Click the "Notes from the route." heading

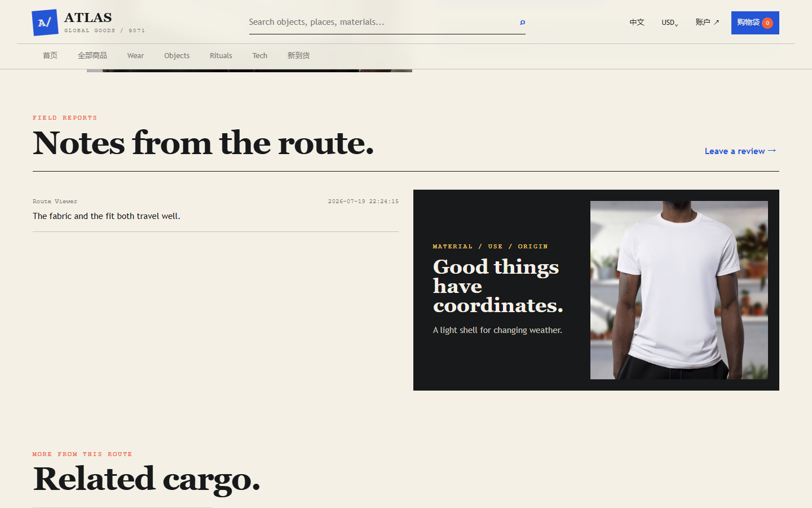[204, 143]
